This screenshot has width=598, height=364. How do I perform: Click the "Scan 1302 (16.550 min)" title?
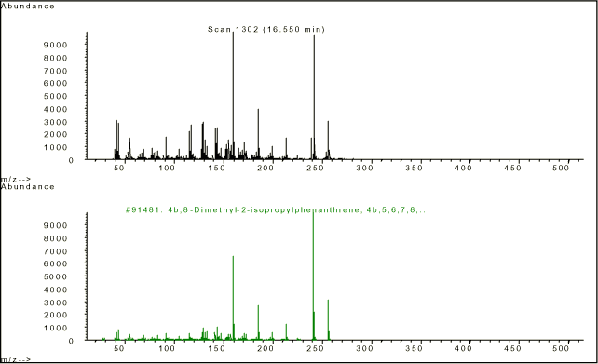(x=265, y=30)
